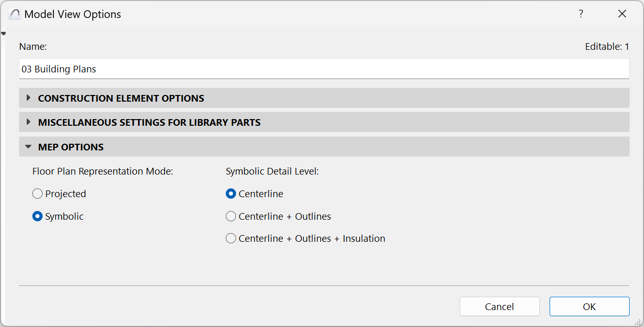Click the small arrow at the left edge
This screenshot has height=327, width=644.
tap(4, 34)
